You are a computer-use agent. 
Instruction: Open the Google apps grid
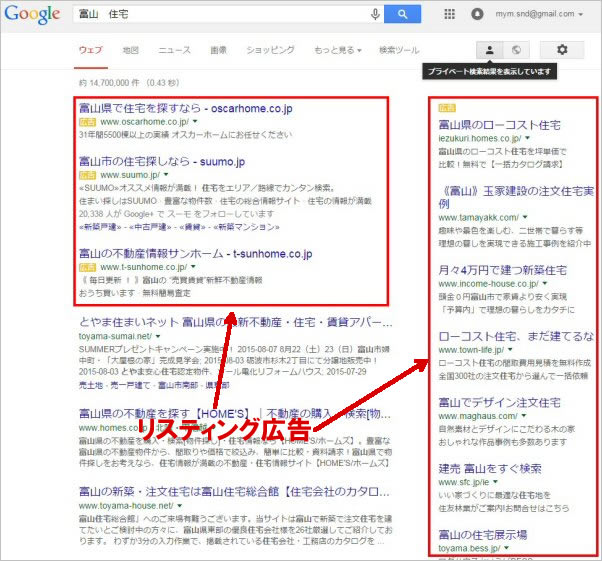click(x=450, y=14)
